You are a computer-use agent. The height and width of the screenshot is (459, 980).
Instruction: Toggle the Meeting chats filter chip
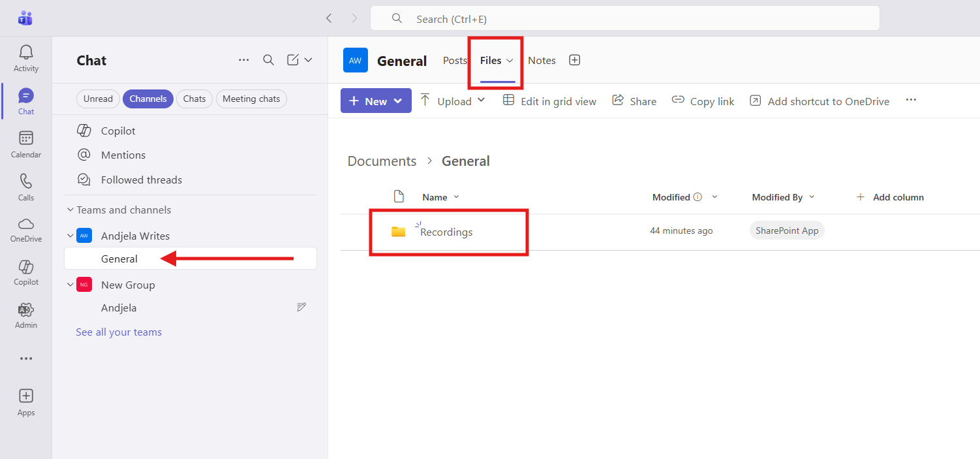tap(251, 99)
